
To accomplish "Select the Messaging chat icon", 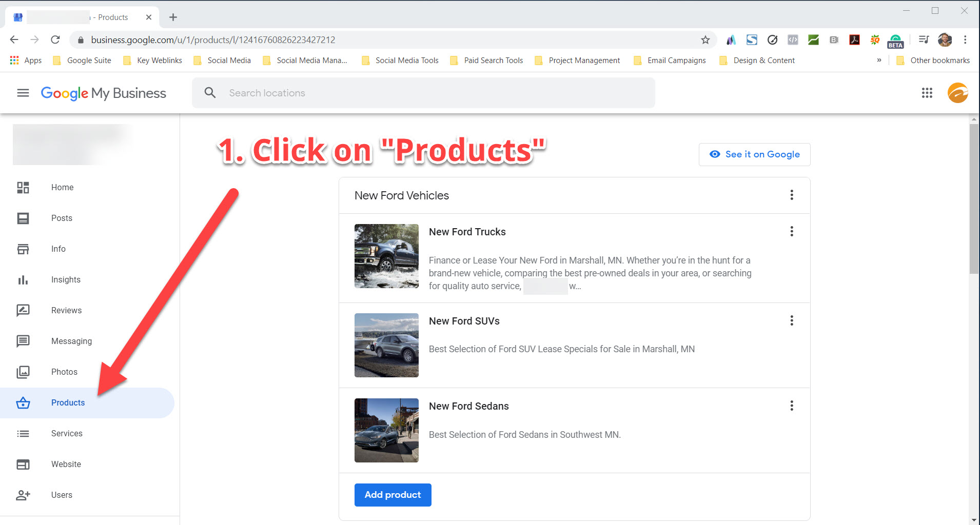I will [23, 341].
